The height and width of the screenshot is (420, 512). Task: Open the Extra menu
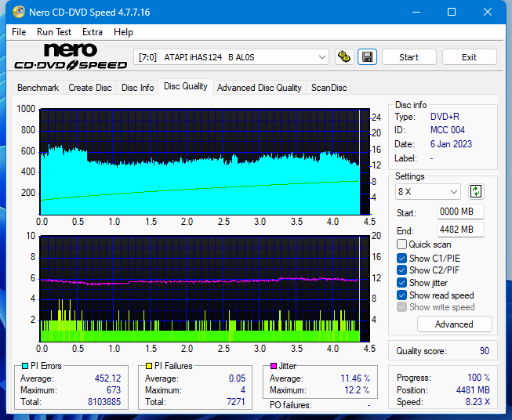click(93, 32)
